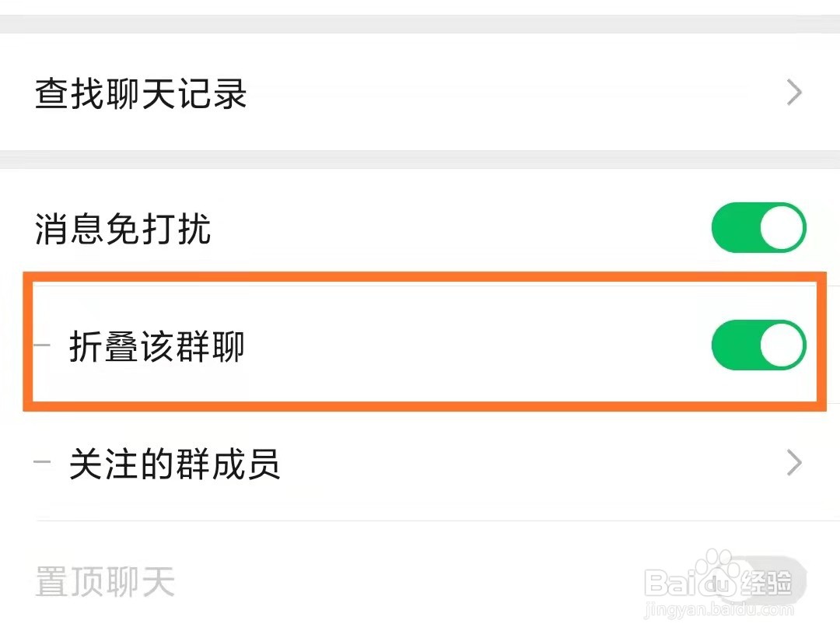Click the dash before 关注的群成员
Image resolution: width=840 pixels, height=638 pixels.
click(x=42, y=461)
